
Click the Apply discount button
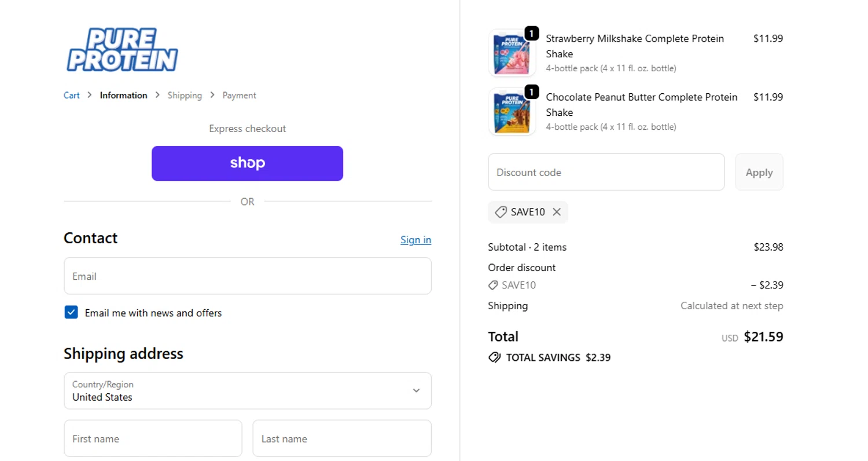click(x=759, y=172)
